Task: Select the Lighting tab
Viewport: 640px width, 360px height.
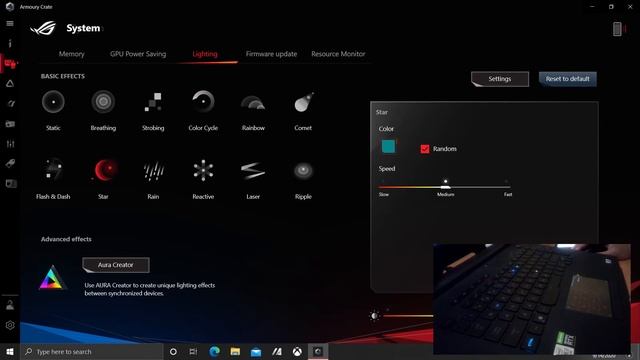Action: click(205, 54)
